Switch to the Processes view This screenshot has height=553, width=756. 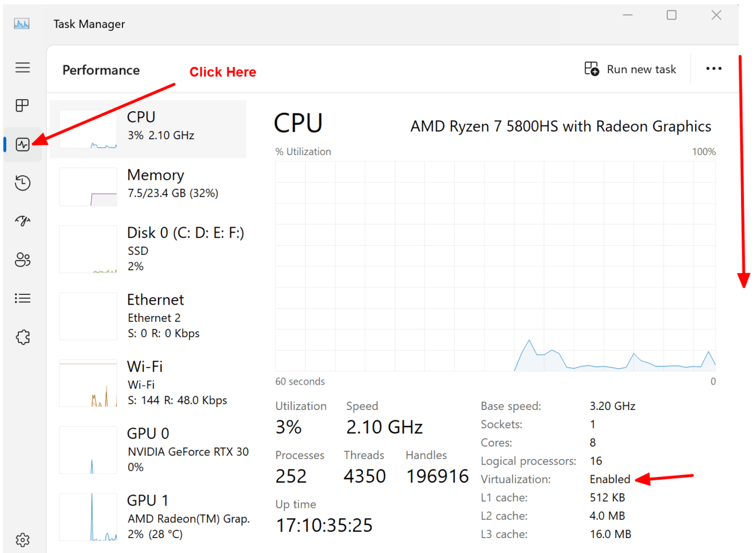coord(23,105)
